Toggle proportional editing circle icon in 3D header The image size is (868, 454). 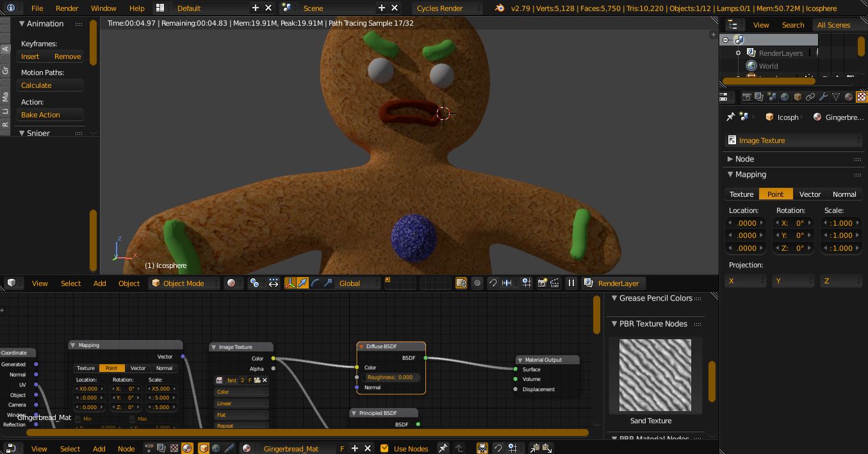(477, 283)
